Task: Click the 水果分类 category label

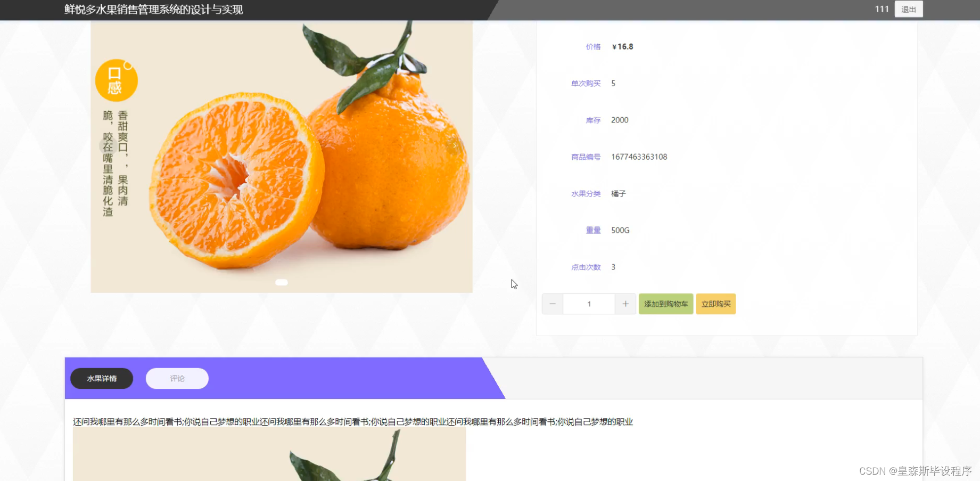Action: (585, 193)
